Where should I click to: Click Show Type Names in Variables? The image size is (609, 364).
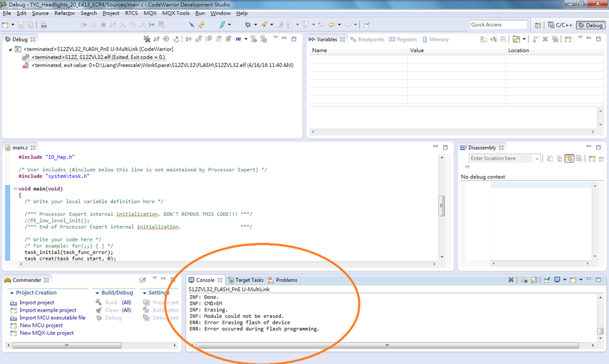[483, 39]
